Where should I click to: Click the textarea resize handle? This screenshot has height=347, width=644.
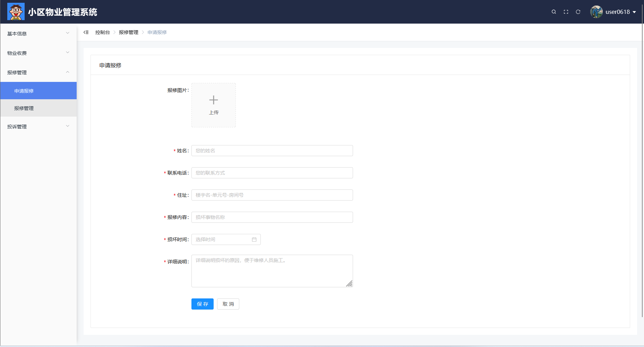coord(349,283)
